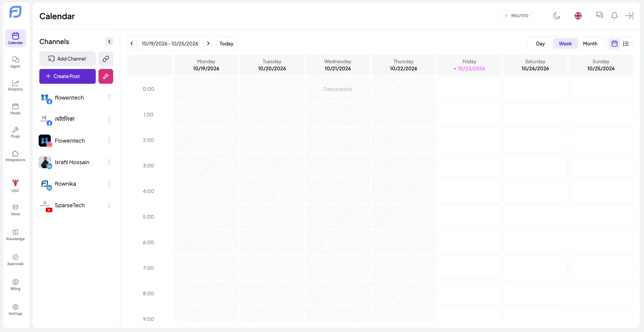This screenshot has width=644, height=332.
Task: Select the Israfil Hossain LinkedIn channel
Action: coord(72,162)
